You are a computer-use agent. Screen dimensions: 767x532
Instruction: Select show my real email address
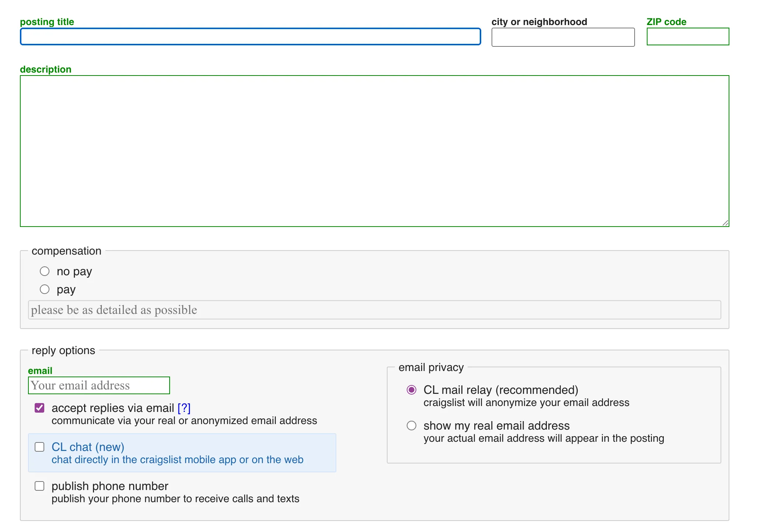412,426
